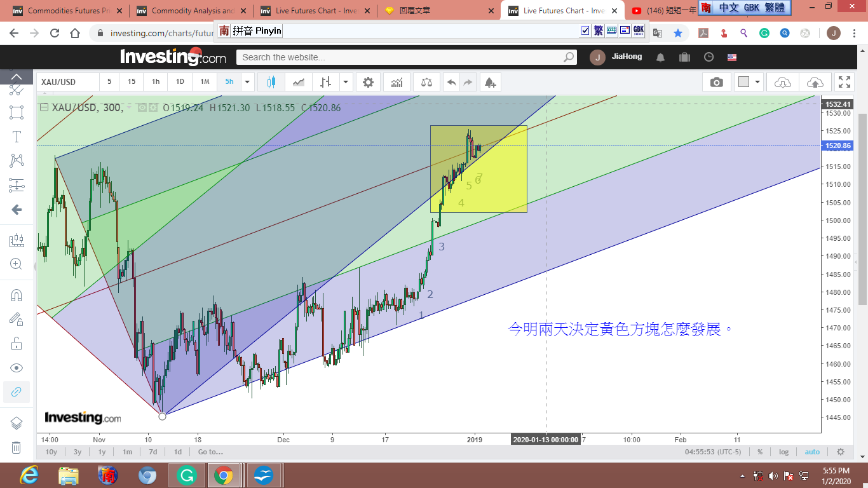
Task: Expand the chart style dropdown arrow
Action: 346,82
